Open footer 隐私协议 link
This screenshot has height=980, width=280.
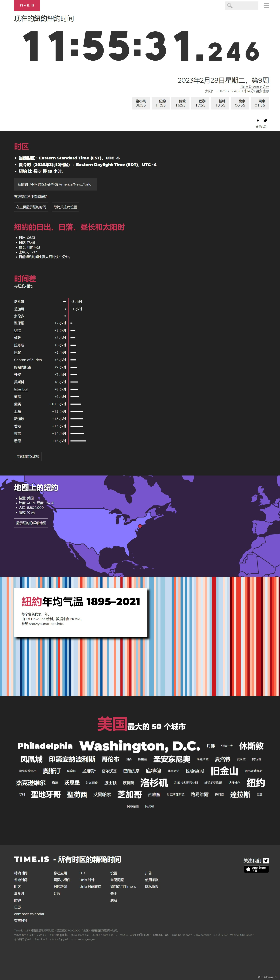(x=152, y=887)
